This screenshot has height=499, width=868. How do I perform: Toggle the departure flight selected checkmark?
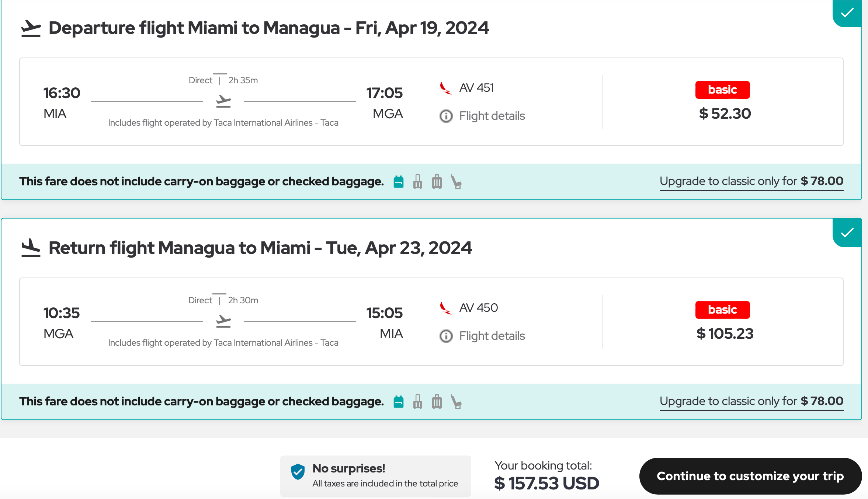(847, 13)
